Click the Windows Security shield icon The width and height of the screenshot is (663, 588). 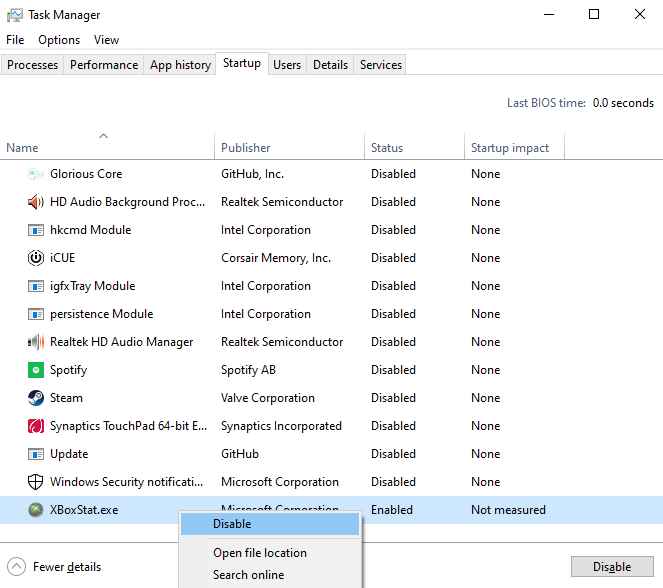[x=36, y=482]
